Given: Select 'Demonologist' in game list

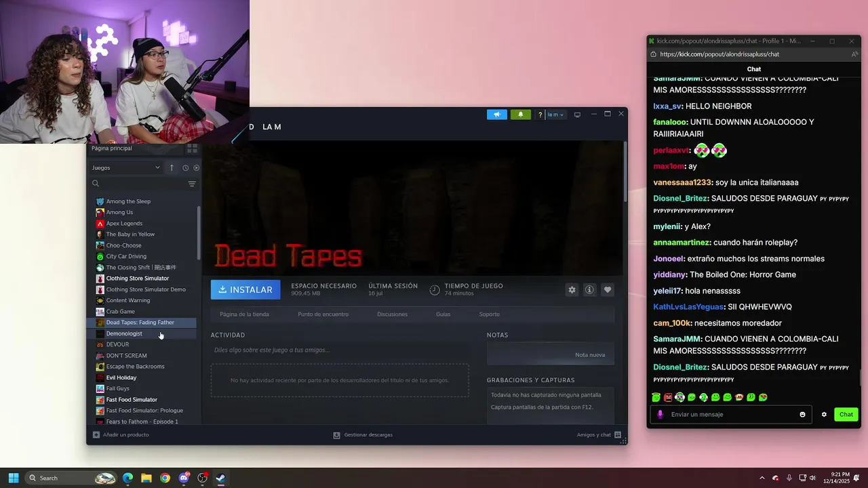Looking at the screenshot, I should [124, 333].
